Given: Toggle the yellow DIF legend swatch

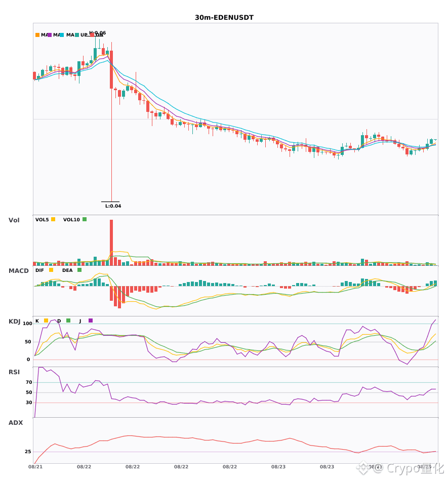Looking at the screenshot, I should 51,270.
